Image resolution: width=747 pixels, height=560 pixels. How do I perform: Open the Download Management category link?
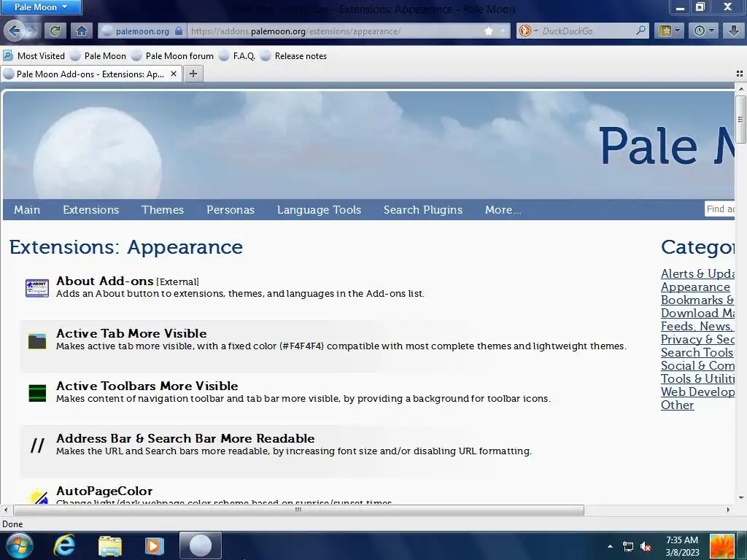[697, 313]
